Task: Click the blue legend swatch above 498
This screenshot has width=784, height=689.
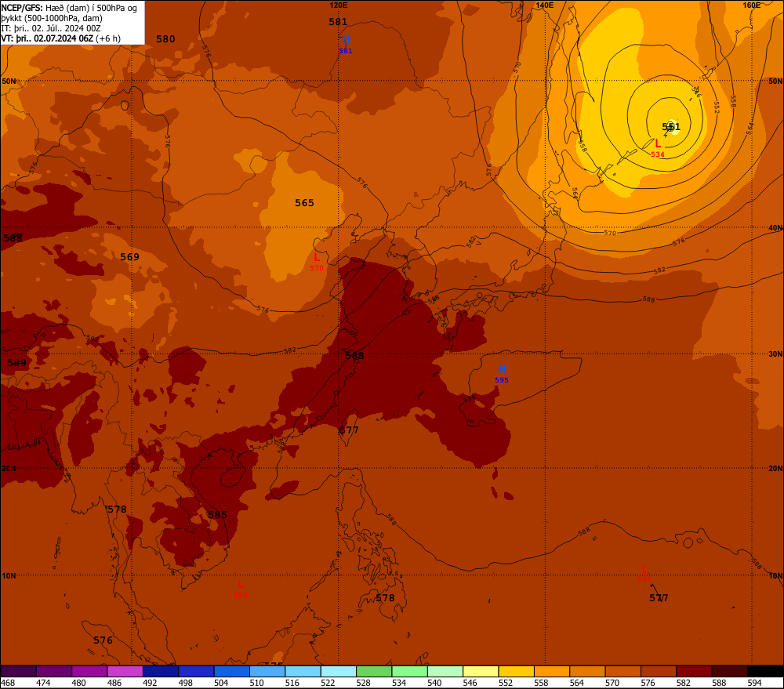Action: coord(196,672)
